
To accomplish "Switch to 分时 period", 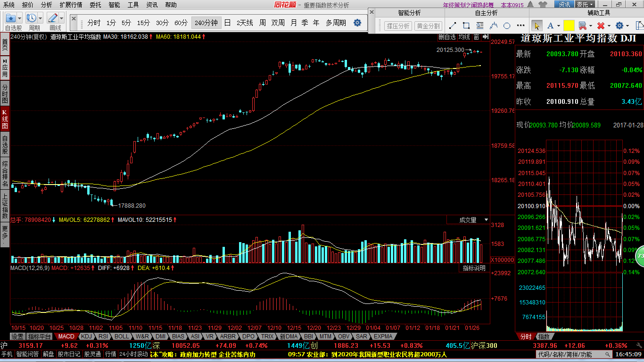I will (x=94, y=23).
